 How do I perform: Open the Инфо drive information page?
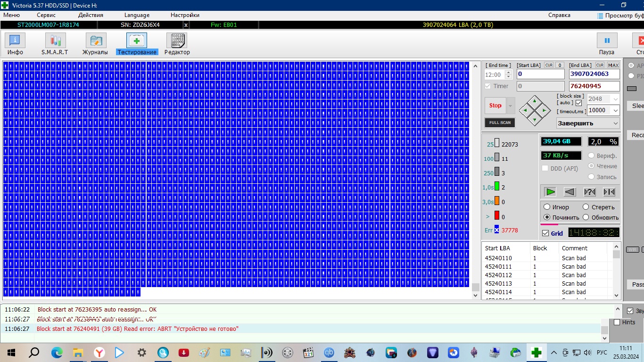click(15, 44)
